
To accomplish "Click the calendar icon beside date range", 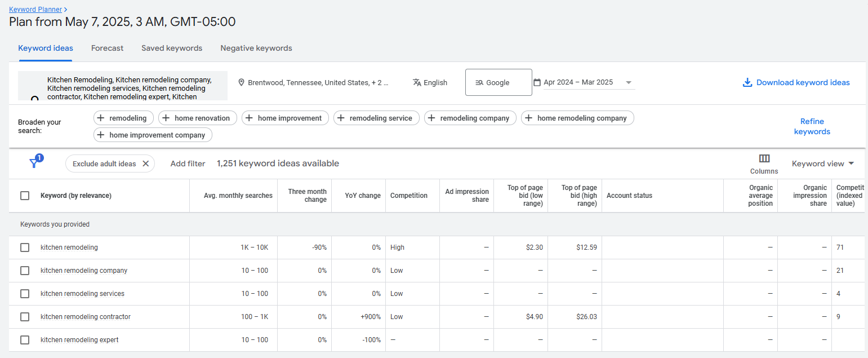I will pos(537,82).
